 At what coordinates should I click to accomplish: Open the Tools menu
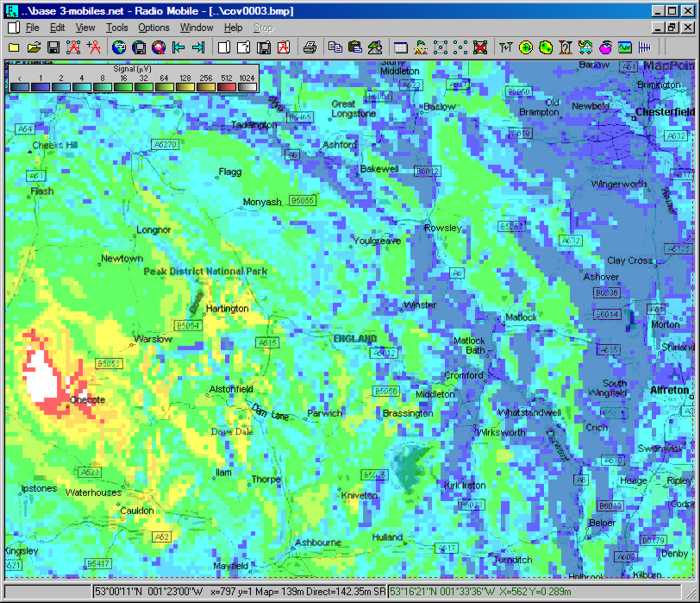coord(117,28)
